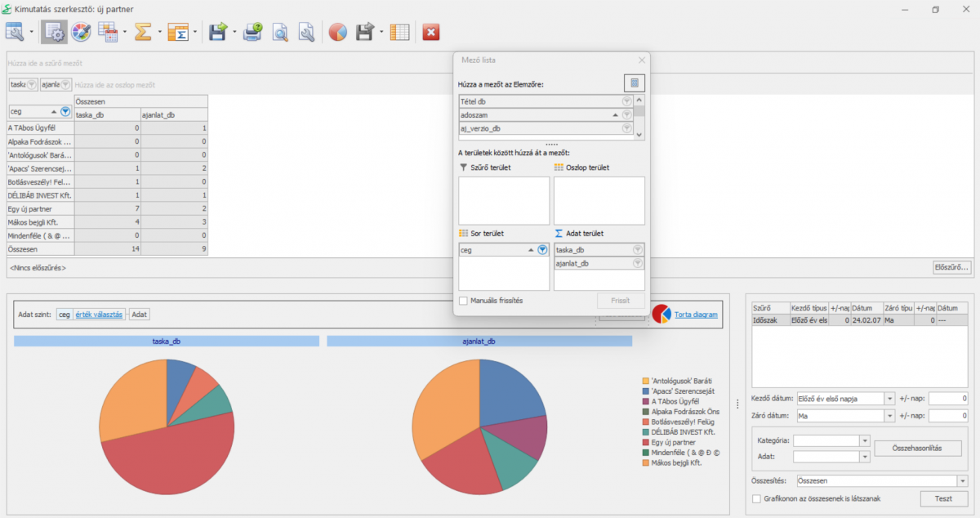
Task: Click the filter icon on ceg row header
Action: tap(65, 112)
